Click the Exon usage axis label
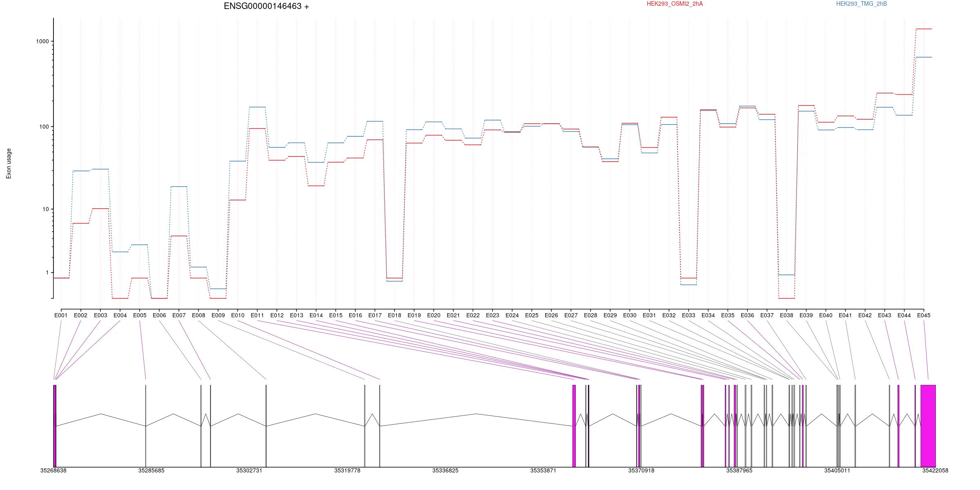Image resolution: width=980 pixels, height=490 pixels. [9, 163]
